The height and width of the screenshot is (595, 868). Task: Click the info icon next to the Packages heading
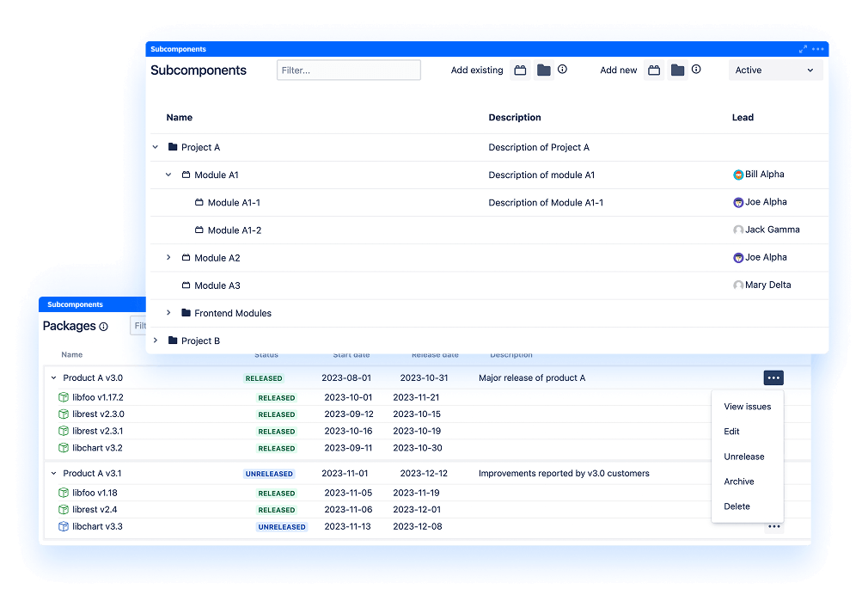coord(102,326)
